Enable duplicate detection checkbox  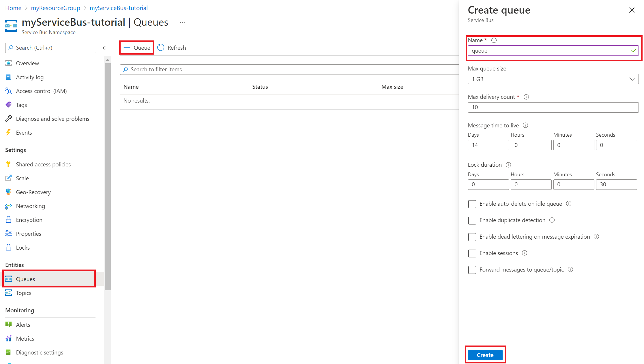472,220
